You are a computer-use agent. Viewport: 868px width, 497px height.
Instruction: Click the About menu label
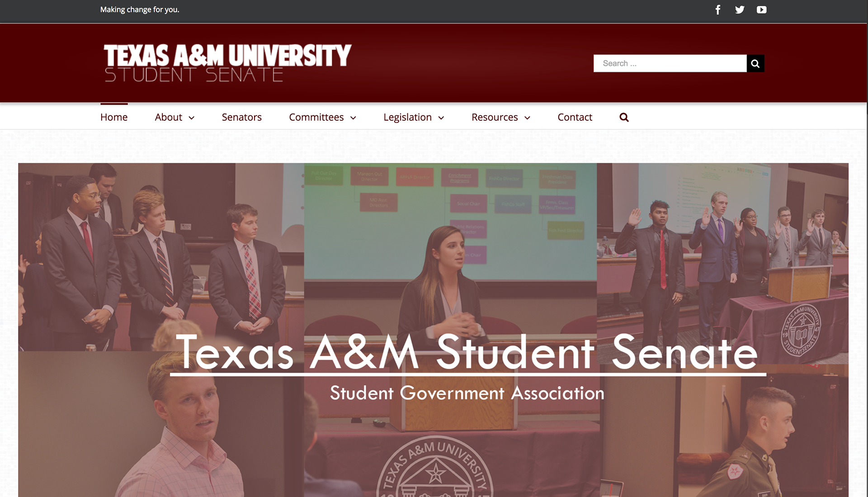pyautogui.click(x=168, y=117)
